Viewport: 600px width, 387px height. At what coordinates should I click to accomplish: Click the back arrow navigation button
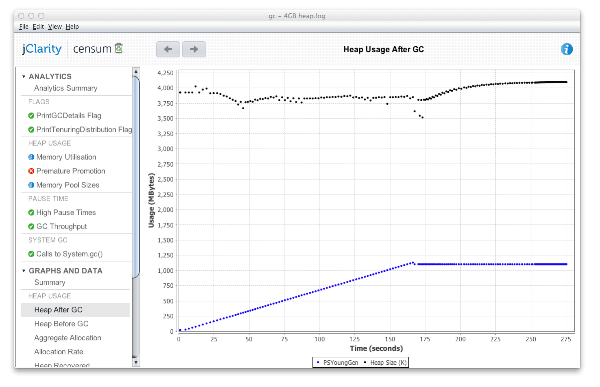coord(168,49)
